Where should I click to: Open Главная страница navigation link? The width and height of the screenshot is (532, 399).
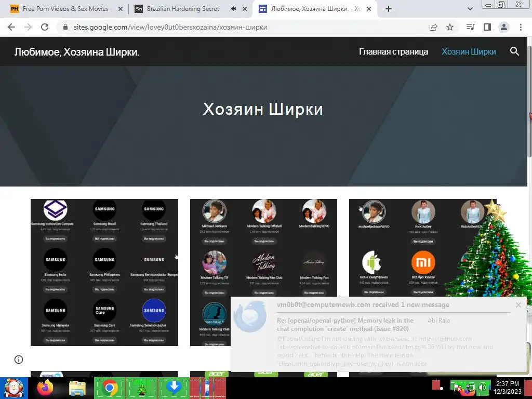coord(394,51)
